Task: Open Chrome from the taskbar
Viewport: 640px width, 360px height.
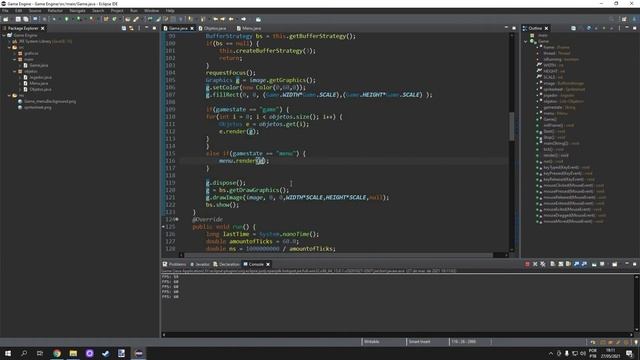Action: (57, 353)
